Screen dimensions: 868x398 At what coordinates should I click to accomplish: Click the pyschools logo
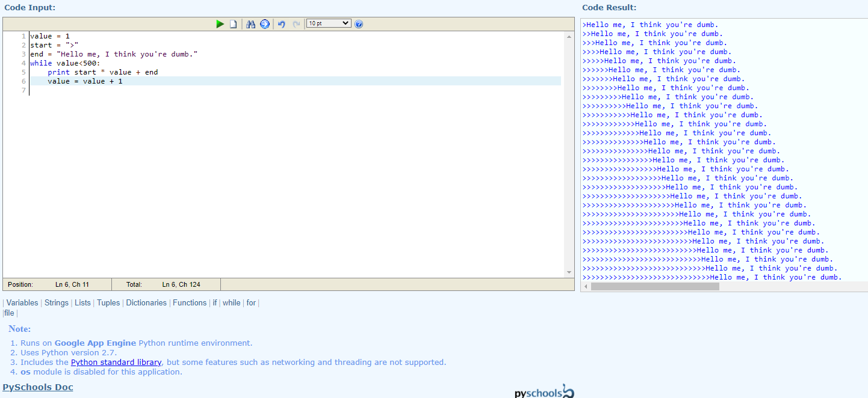pyautogui.click(x=544, y=391)
